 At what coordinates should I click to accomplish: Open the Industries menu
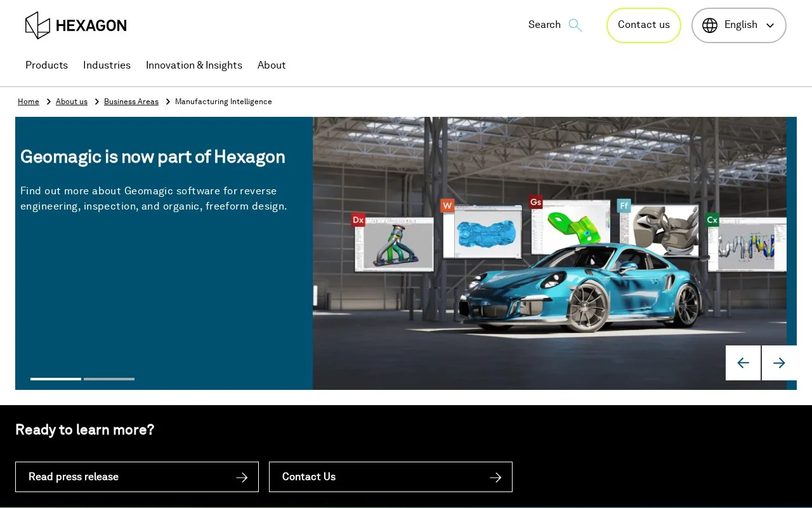(x=107, y=65)
